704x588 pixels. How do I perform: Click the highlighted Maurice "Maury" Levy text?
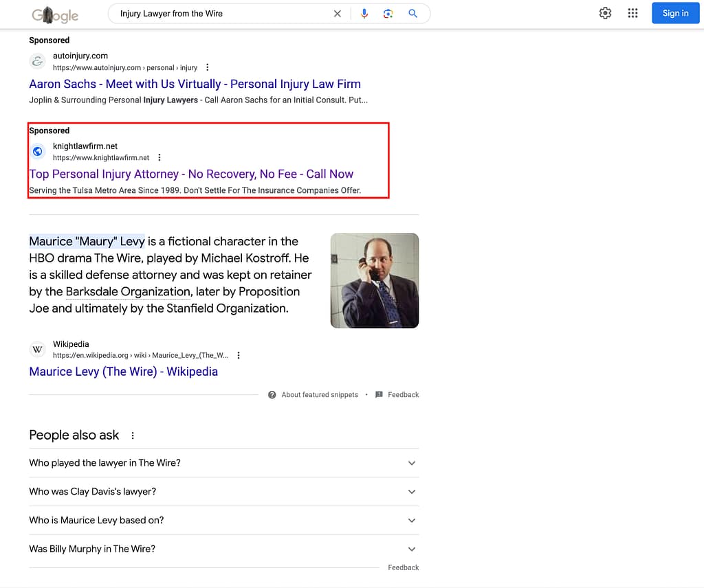pos(87,241)
